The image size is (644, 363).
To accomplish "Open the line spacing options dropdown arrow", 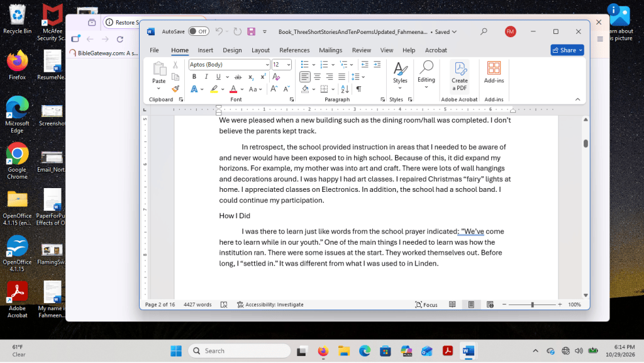I will click(x=364, y=77).
